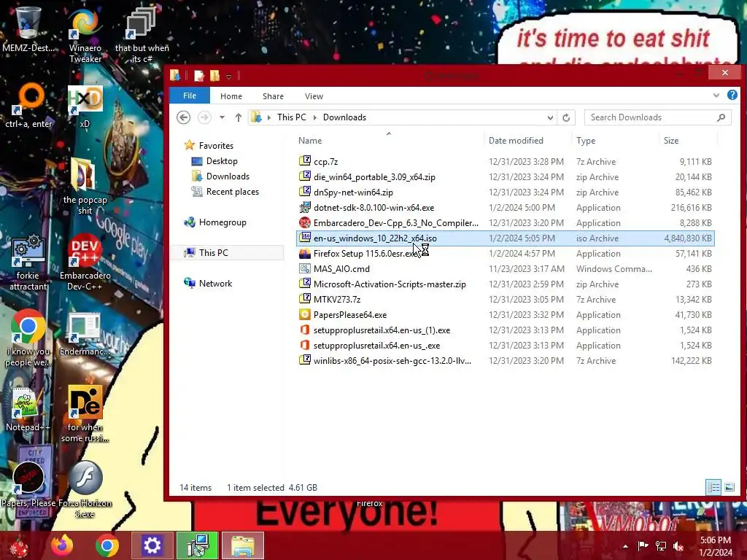Switch to Details view layout button
The height and width of the screenshot is (560, 747).
point(713,487)
